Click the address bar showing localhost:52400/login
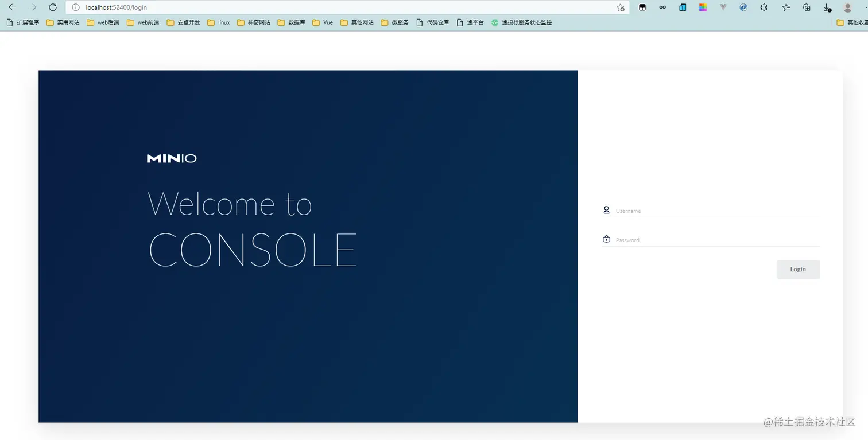 tap(347, 7)
